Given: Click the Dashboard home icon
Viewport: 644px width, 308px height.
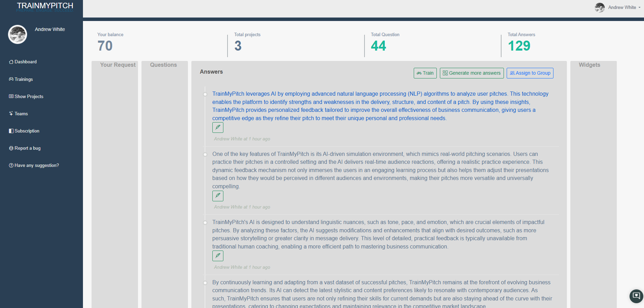Looking at the screenshot, I should pos(11,62).
